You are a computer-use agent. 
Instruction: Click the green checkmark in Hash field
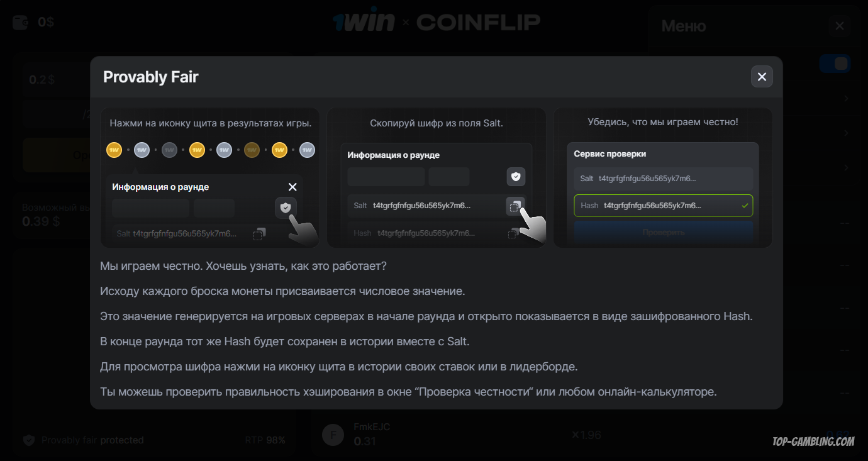coord(745,206)
